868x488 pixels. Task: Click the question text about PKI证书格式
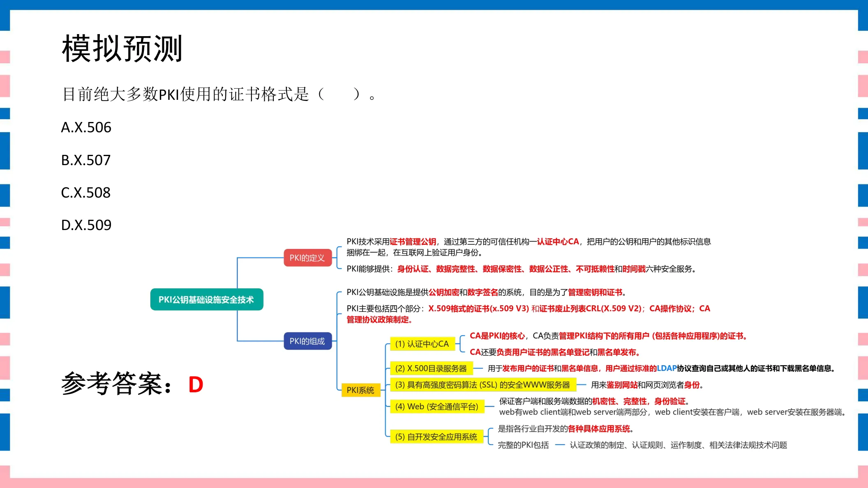pos(219,94)
